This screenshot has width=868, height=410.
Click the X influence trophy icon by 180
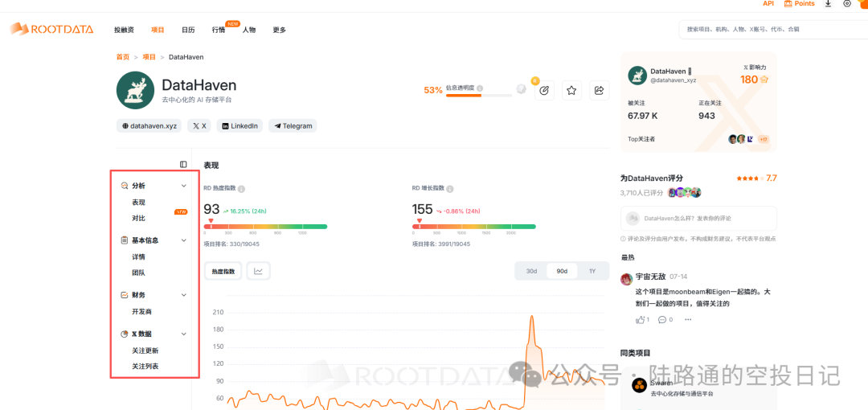coord(764,80)
